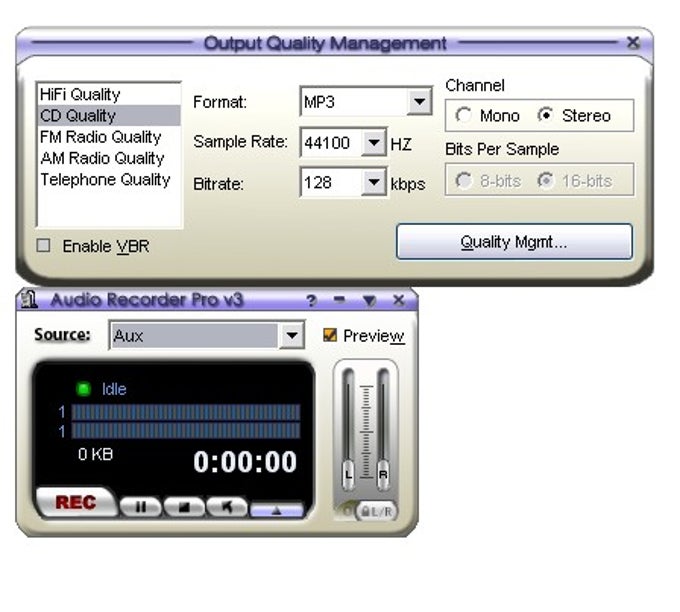Minimize the Audio Recorder Pro window

340,299
